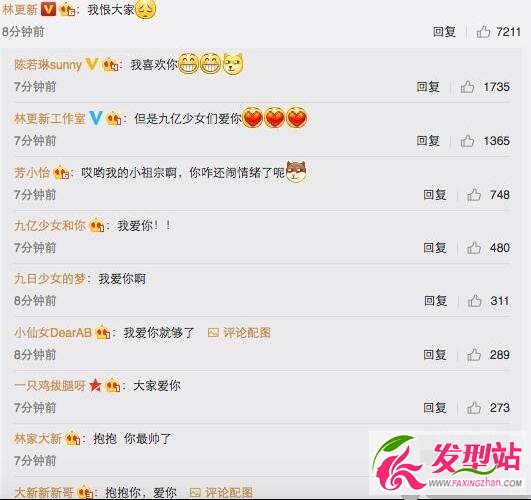The width and height of the screenshot is (531, 500).
Task: Open 林更新工作室 profile link
Action: (x=49, y=119)
